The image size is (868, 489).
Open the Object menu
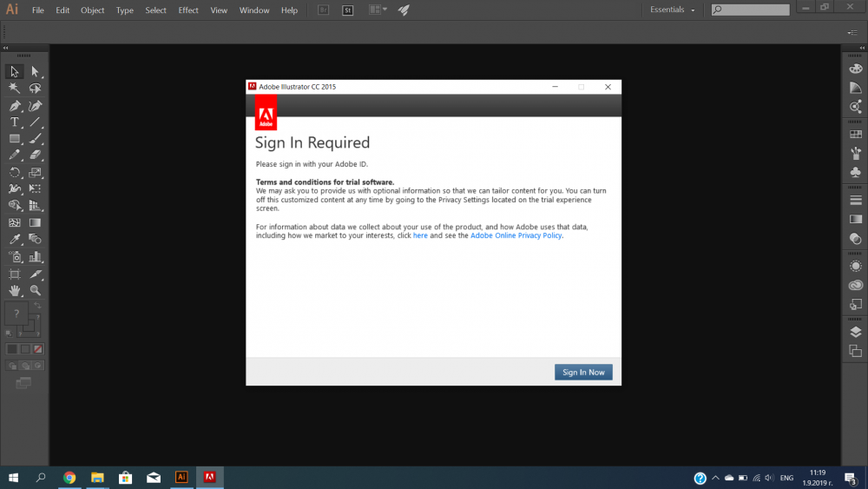pos(93,10)
